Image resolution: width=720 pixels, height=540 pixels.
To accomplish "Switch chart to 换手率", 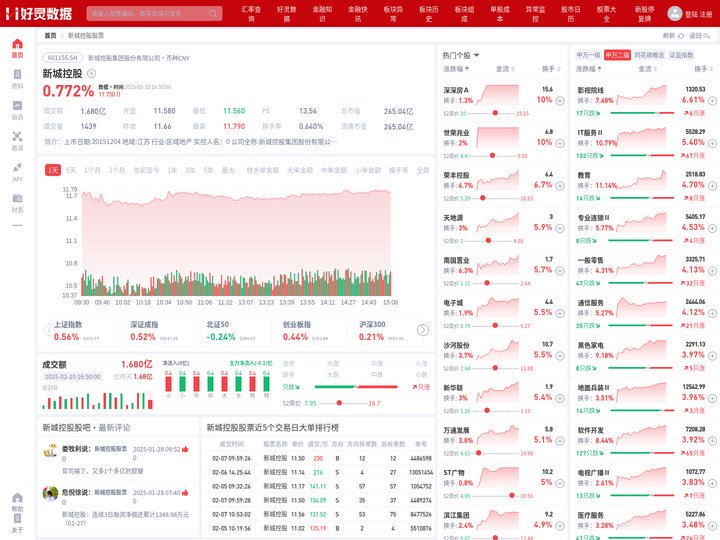I will pos(398,170).
